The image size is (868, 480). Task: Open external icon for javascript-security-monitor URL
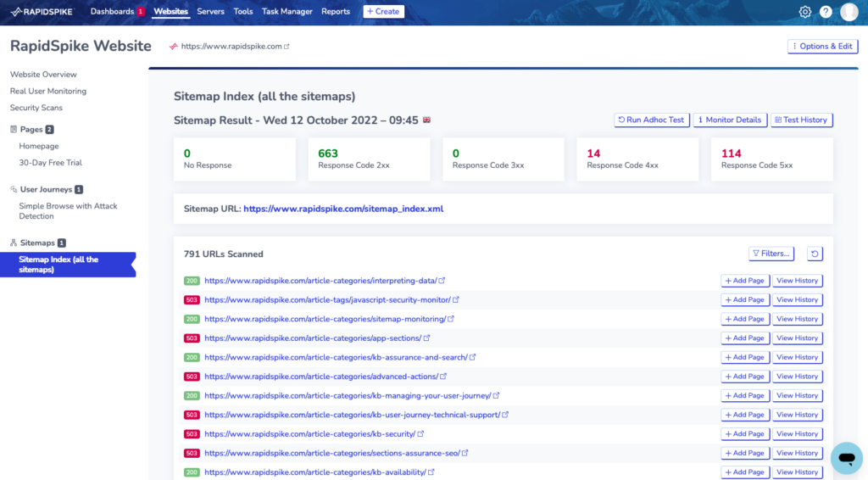pyautogui.click(x=455, y=299)
